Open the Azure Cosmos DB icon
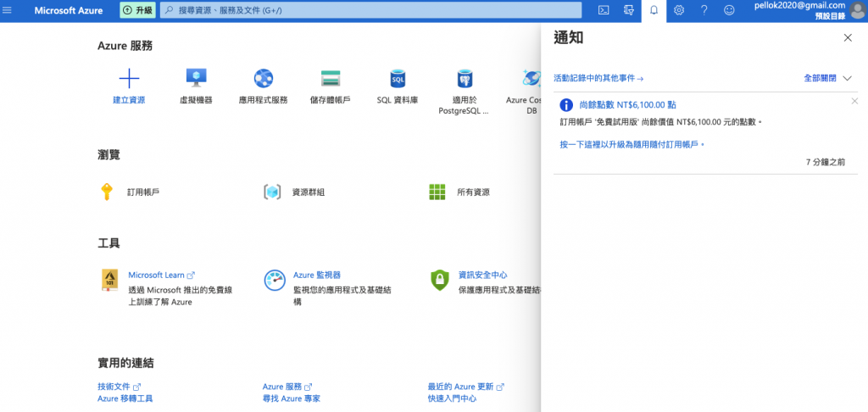This screenshot has height=412, width=868. tap(531, 79)
